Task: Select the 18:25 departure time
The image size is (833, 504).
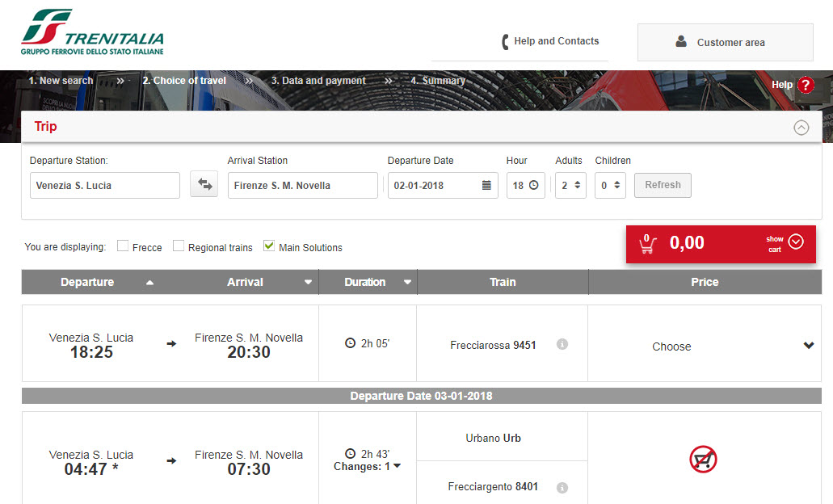Action: (x=91, y=352)
